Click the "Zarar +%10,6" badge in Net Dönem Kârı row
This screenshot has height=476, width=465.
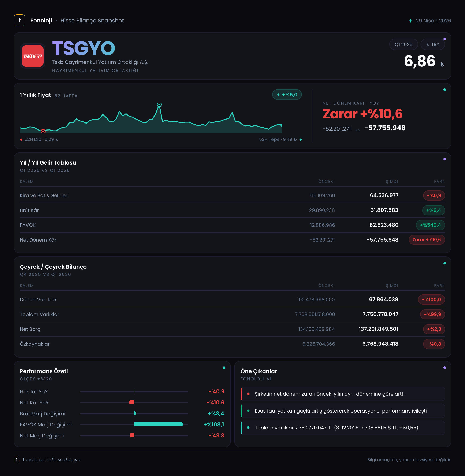(x=427, y=240)
